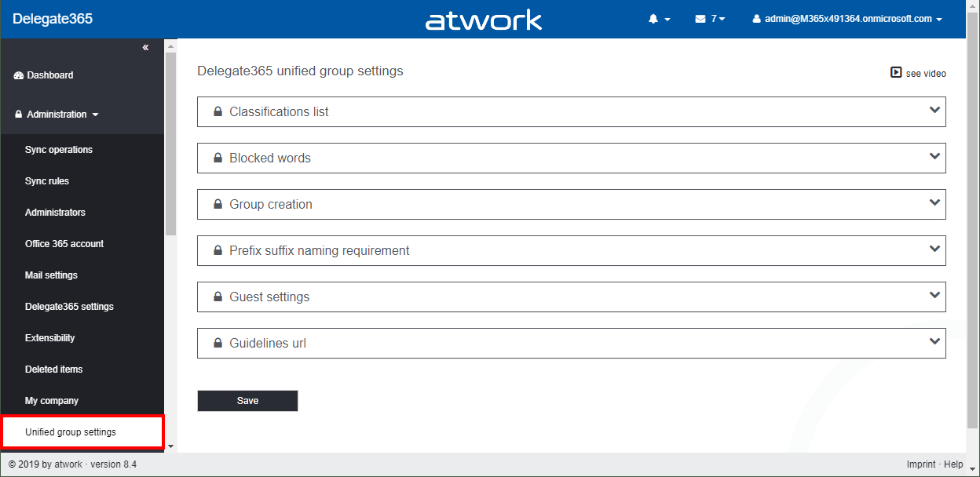Viewport: 980px width, 477px height.
Task: Expand the Classifications list chevron
Action: [x=934, y=110]
